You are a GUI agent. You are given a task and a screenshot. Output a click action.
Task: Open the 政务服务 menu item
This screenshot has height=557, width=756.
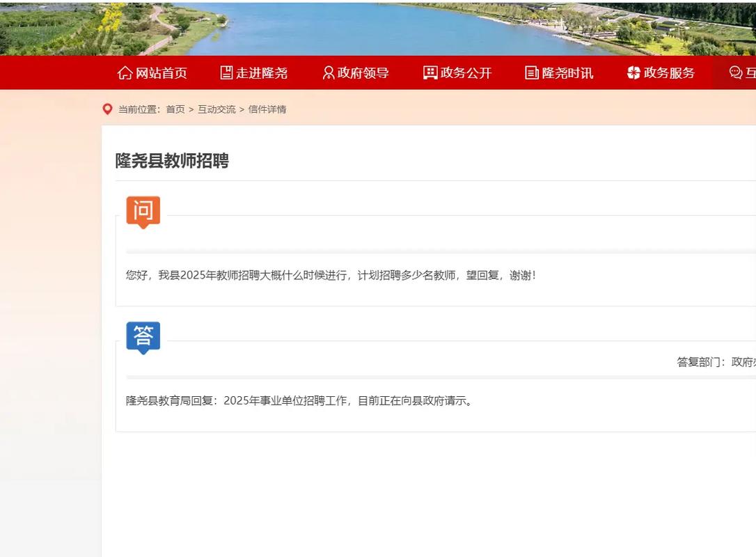(x=669, y=72)
